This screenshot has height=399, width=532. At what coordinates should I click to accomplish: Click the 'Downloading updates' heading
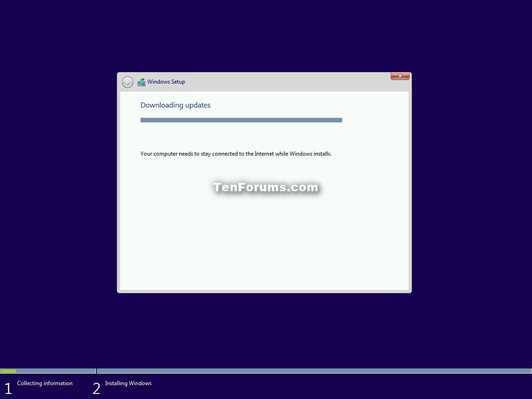pyautogui.click(x=175, y=105)
